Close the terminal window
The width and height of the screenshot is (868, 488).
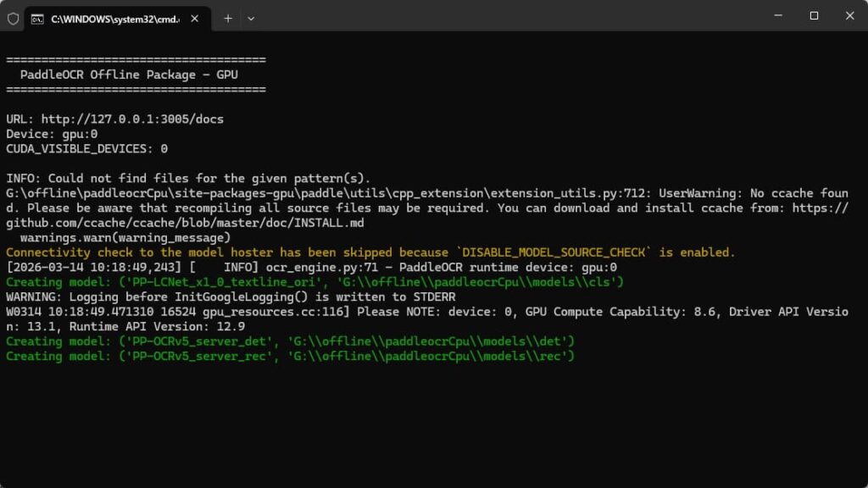click(849, 15)
